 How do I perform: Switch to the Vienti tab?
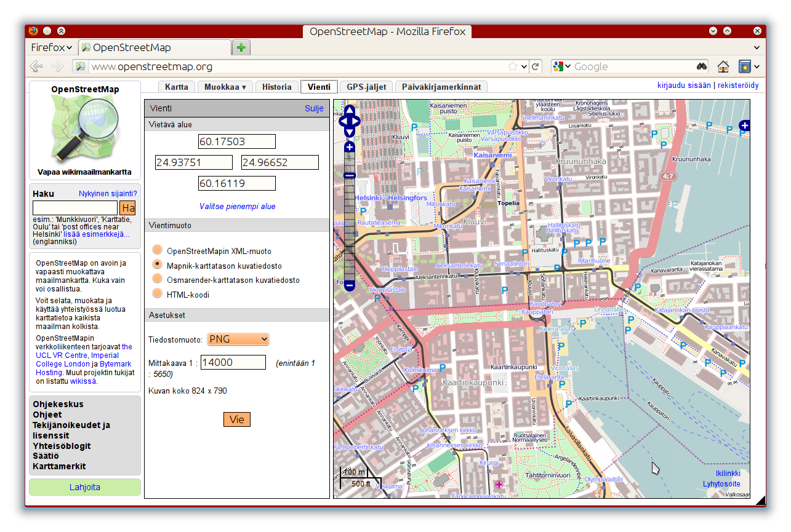(319, 87)
